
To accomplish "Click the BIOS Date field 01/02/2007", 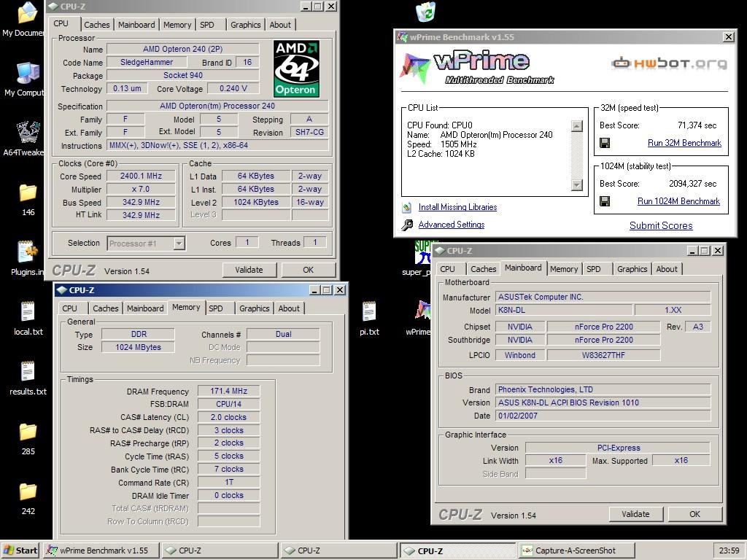I will [603, 416].
